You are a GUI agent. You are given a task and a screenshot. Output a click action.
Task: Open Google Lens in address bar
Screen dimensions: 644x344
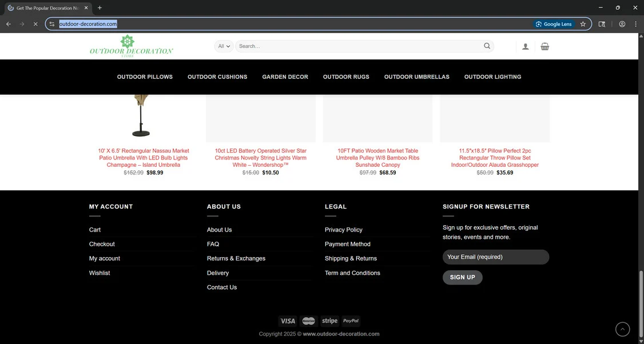(554, 24)
